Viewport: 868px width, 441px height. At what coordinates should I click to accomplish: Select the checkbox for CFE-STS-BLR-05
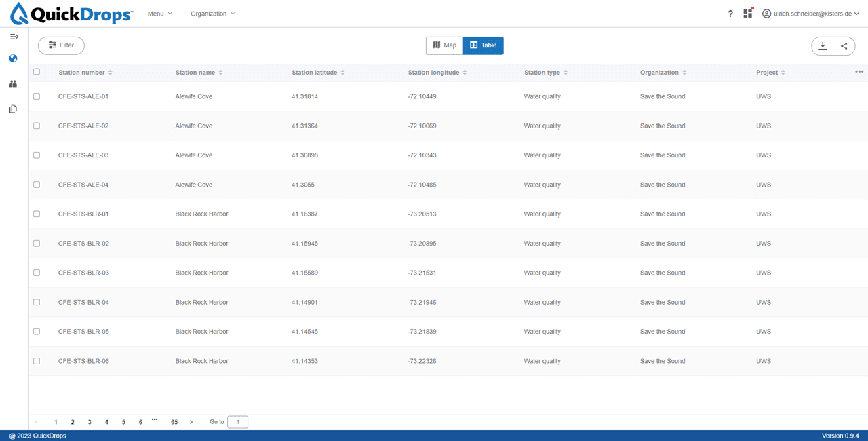37,332
